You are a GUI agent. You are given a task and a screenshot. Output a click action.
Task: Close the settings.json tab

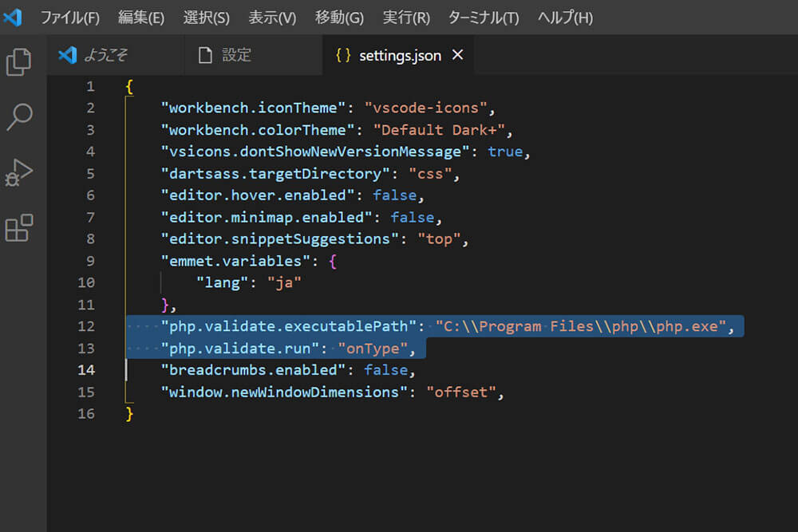point(457,54)
